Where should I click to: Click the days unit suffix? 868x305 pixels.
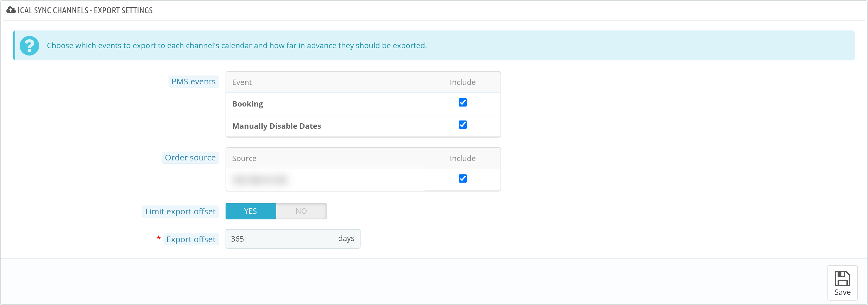(346, 238)
